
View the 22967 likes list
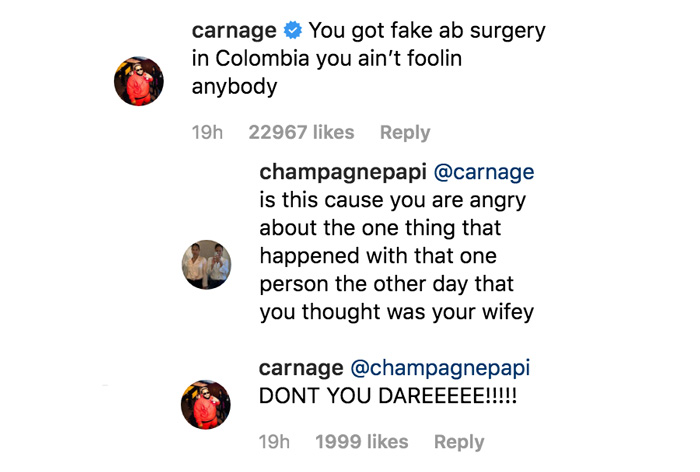[x=301, y=133]
